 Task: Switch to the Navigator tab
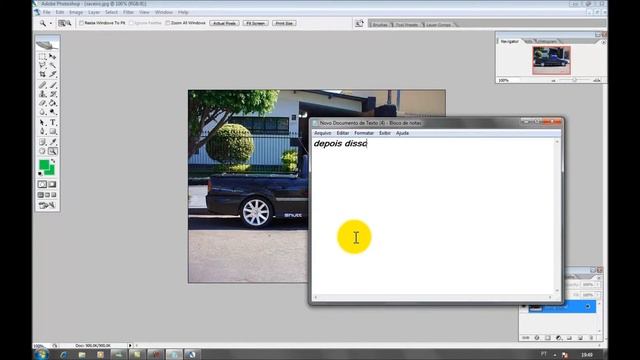click(x=509, y=42)
